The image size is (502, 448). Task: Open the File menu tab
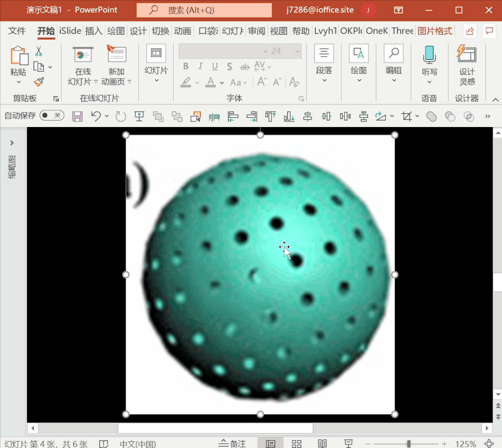point(17,31)
